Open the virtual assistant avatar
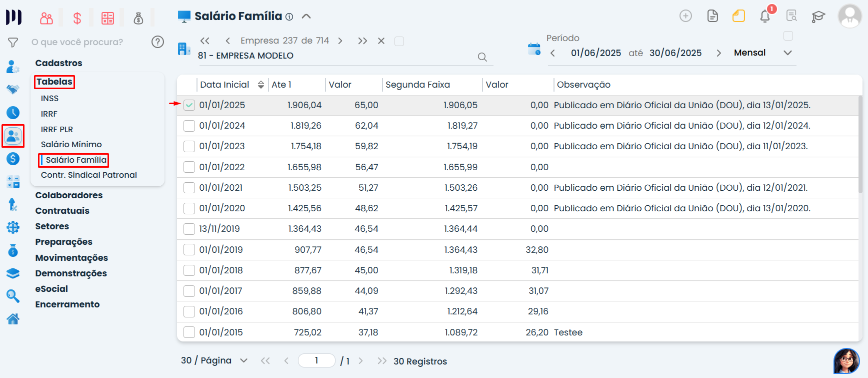The width and height of the screenshot is (868, 378). [x=846, y=361]
